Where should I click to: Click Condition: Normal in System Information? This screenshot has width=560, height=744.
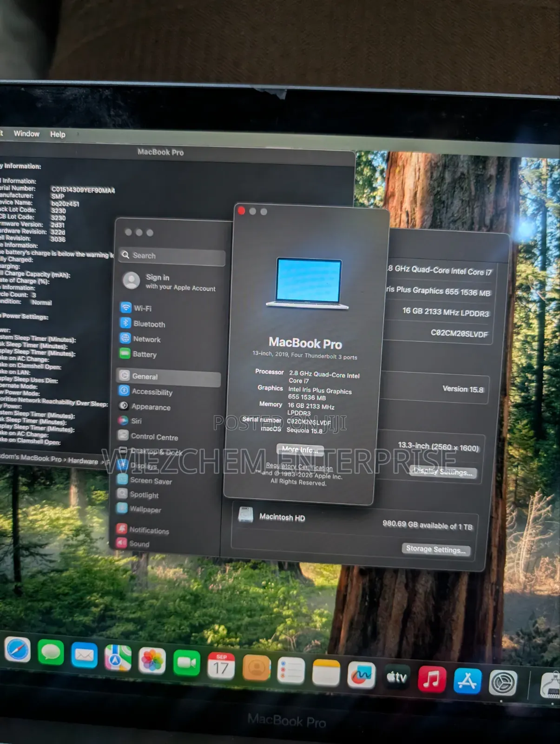coord(26,302)
